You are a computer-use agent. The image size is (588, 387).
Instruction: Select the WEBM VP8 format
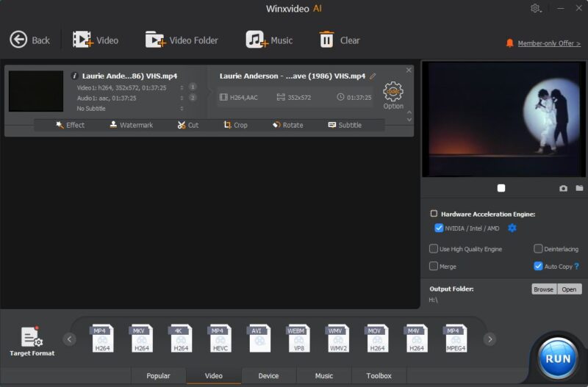298,339
